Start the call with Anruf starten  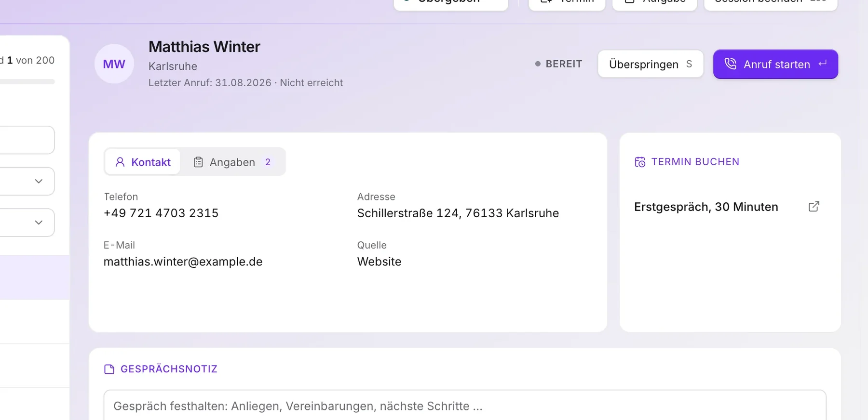pyautogui.click(x=775, y=64)
